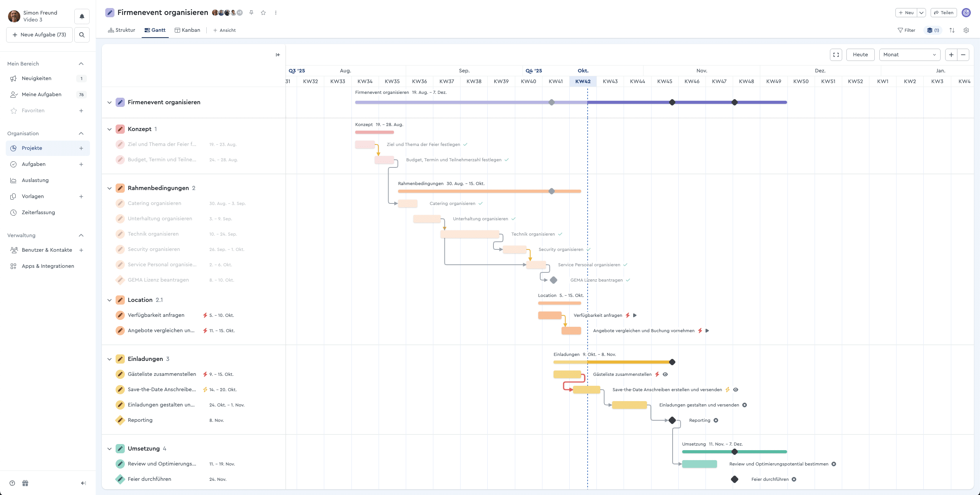Click the sort icon in the toolbar
The height and width of the screenshot is (495, 980).
pos(952,30)
